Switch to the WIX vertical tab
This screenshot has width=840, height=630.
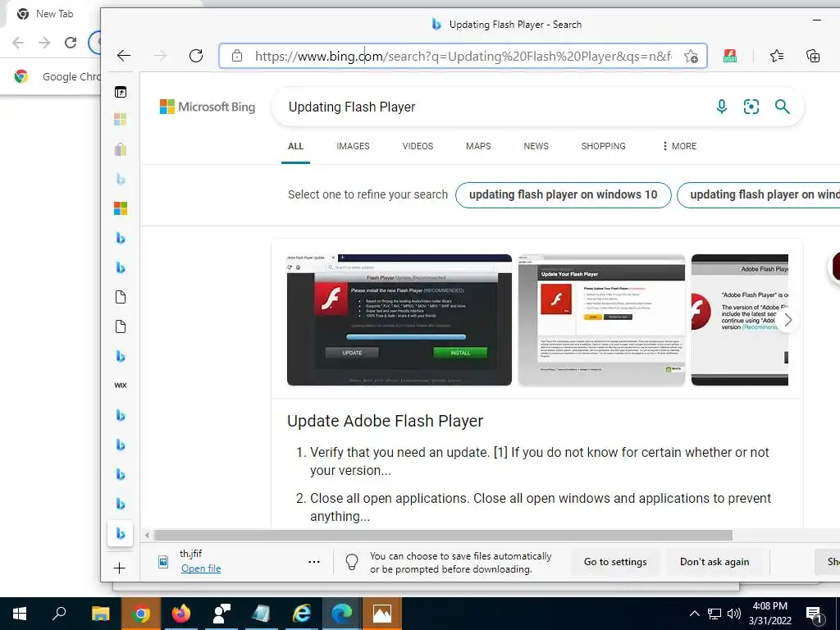coord(121,386)
